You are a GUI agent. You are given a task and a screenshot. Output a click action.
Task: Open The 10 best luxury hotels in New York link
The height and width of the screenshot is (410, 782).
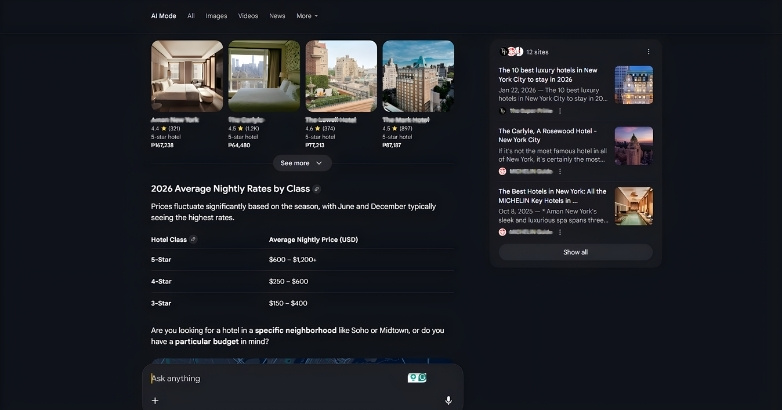[548, 75]
